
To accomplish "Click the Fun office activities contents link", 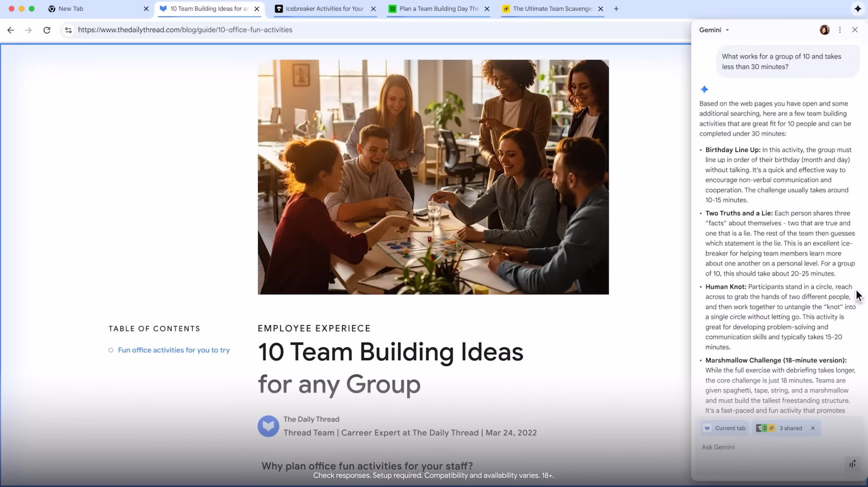I will coord(174,350).
